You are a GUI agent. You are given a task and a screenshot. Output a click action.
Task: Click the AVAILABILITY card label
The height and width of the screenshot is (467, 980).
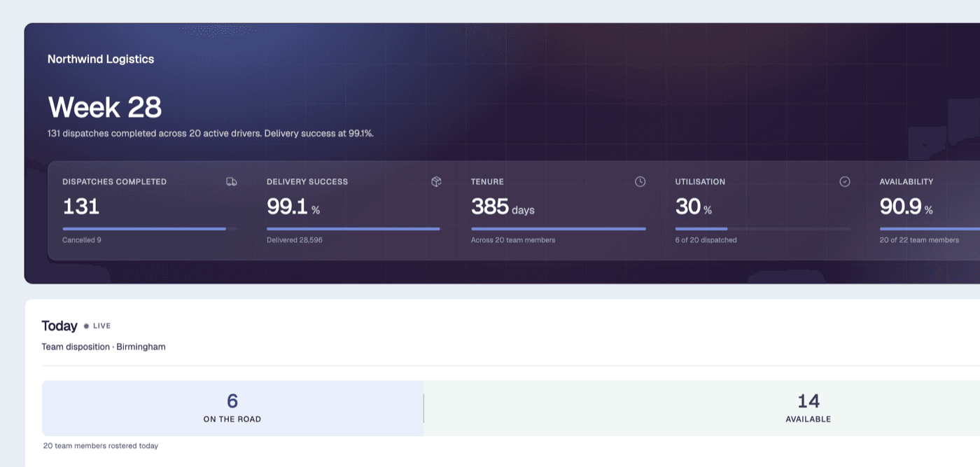906,181
